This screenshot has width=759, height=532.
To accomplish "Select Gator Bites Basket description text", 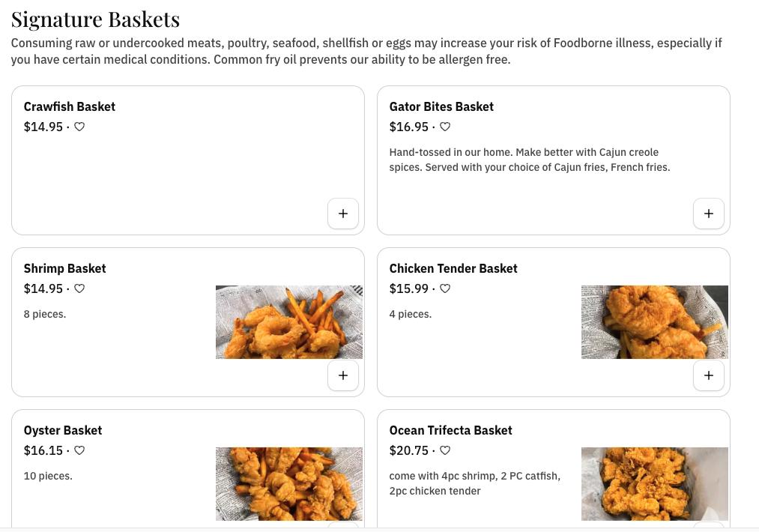I will coord(530,160).
